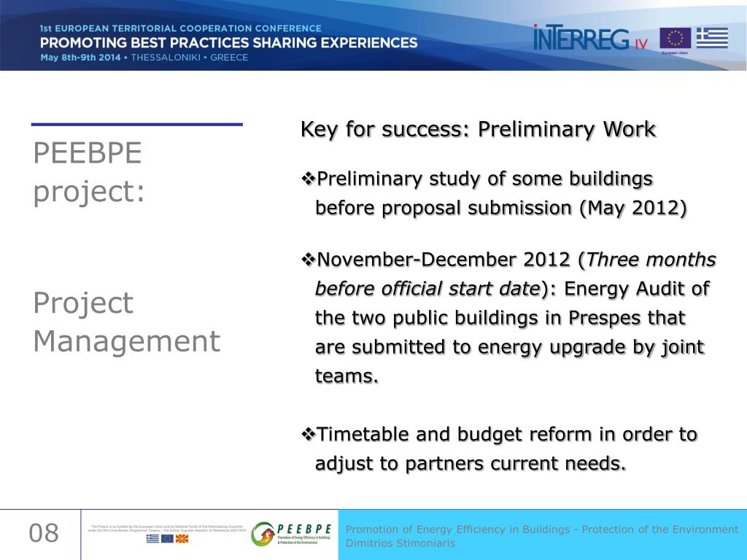Click 'PROMOTING BEST PRACTICES SHARING EXPERIENCES' banner text
Screen dimensions: 747x560
point(228,43)
